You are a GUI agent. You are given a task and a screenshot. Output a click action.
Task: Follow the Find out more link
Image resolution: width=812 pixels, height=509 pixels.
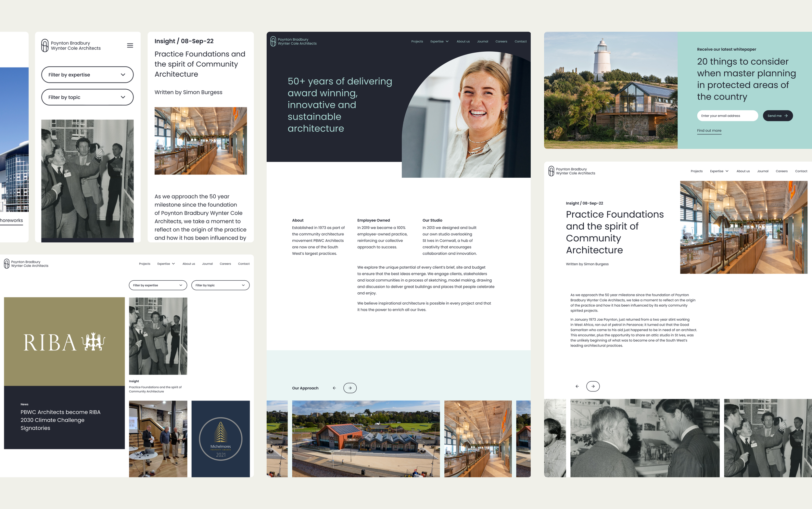click(x=709, y=131)
